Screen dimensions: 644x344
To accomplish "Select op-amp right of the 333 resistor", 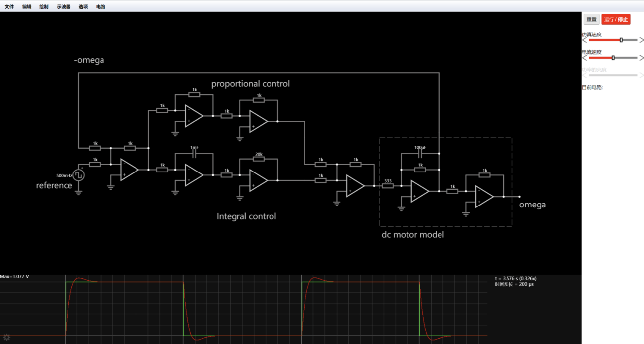I will [x=420, y=191].
